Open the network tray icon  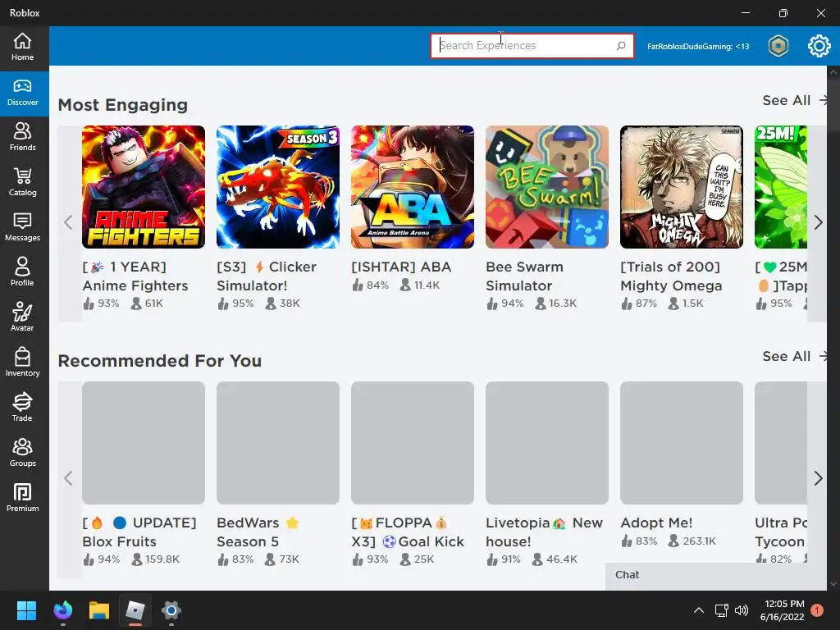tap(721, 610)
